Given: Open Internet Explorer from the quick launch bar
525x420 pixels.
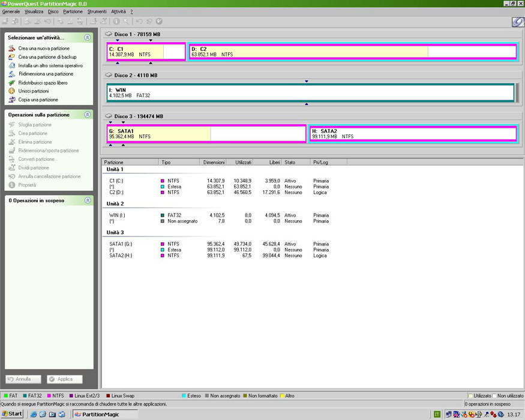Looking at the screenshot, I should (x=34, y=415).
